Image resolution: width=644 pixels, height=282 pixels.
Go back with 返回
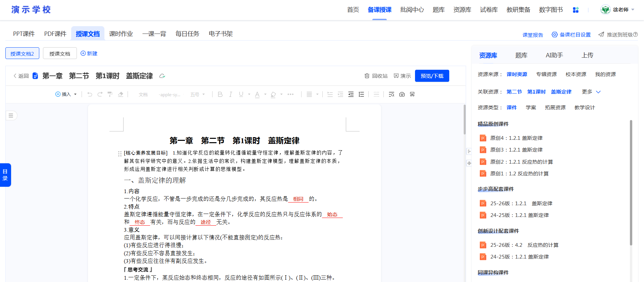21,76
